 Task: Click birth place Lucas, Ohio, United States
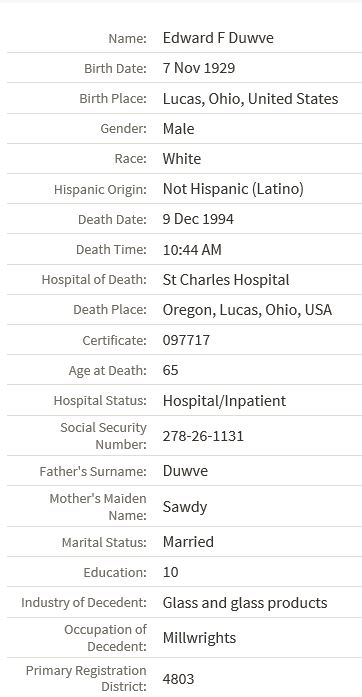250,99
